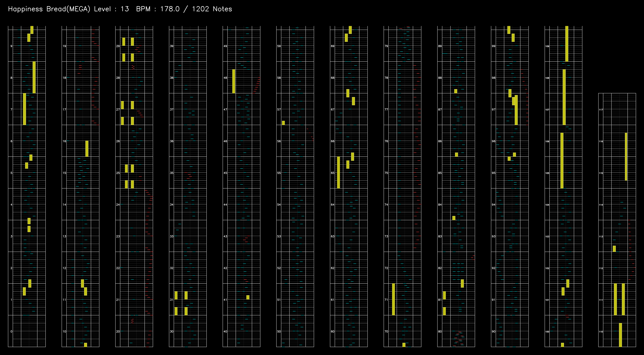The width and height of the screenshot is (644, 355).
Task: Click the "1202 Notes" count
Action: point(212,9)
